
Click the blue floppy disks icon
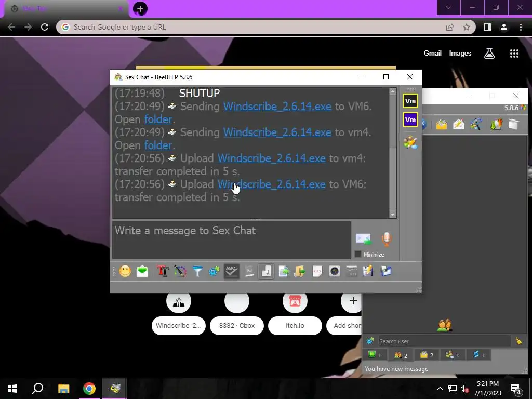click(x=386, y=271)
